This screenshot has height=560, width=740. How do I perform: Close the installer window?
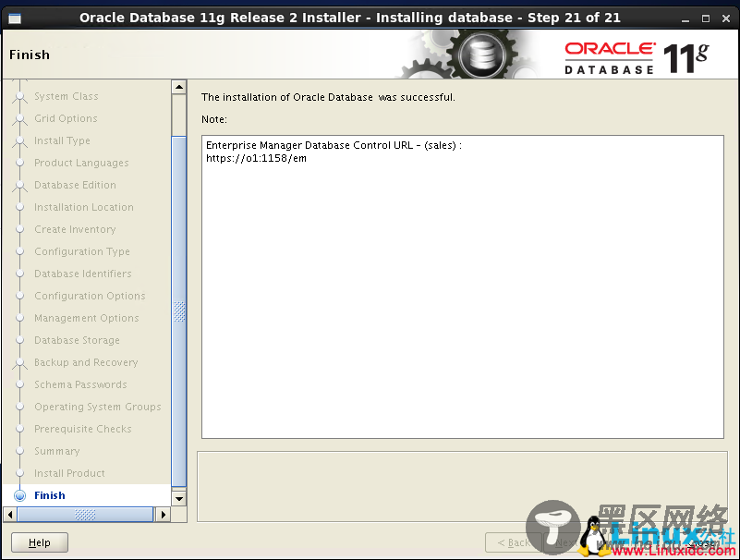click(x=726, y=18)
